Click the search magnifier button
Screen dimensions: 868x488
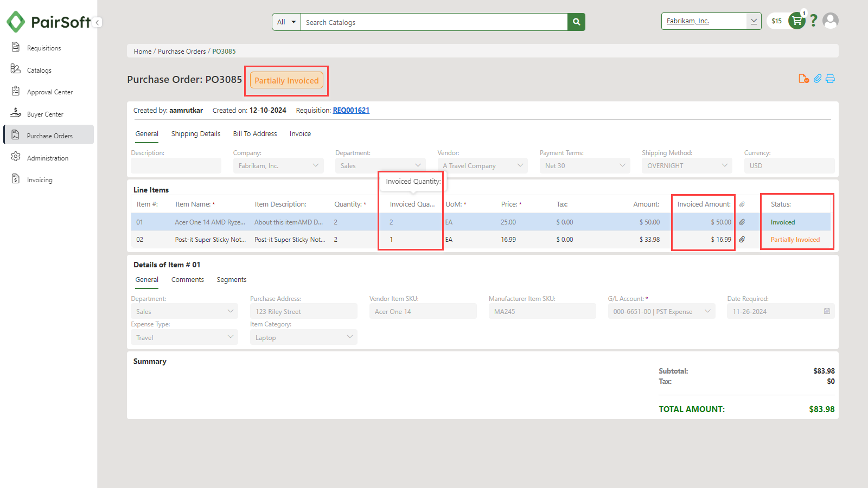pyautogui.click(x=576, y=22)
